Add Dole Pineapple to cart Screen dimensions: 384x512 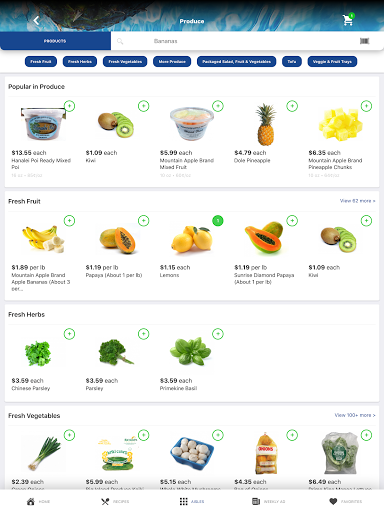point(292,106)
